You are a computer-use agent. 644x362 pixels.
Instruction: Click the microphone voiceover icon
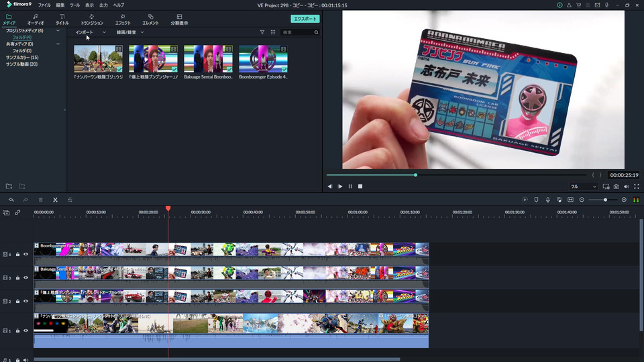(x=548, y=200)
